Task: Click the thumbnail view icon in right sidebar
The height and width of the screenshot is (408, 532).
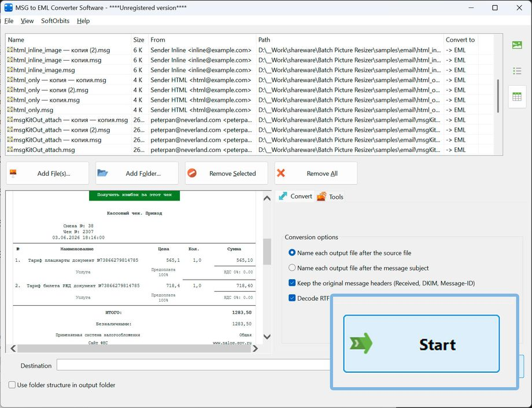Action: coord(517,45)
